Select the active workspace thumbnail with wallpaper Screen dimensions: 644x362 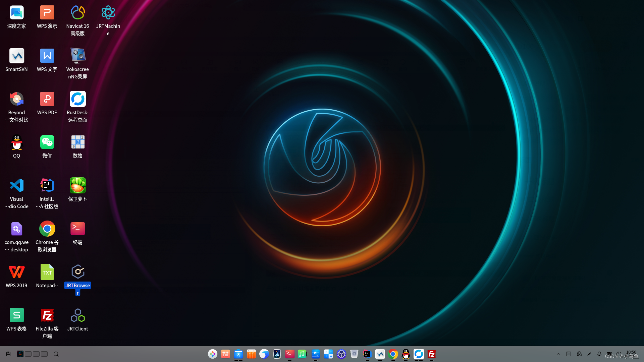pyautogui.click(x=20, y=354)
